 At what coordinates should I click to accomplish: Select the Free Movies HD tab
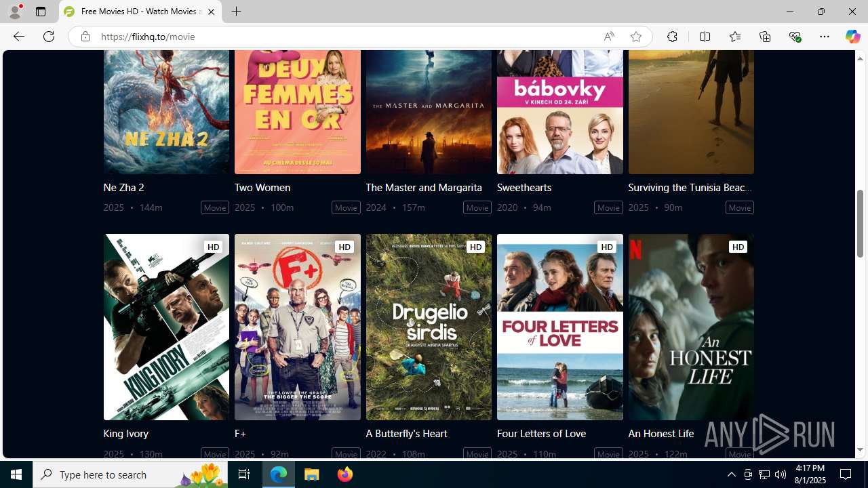tap(140, 12)
